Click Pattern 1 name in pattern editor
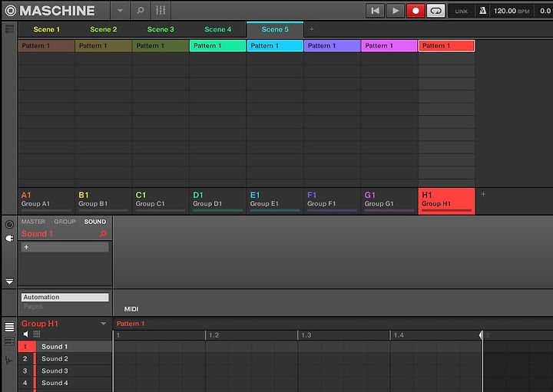Image resolution: width=553 pixels, height=392 pixels. click(x=131, y=323)
